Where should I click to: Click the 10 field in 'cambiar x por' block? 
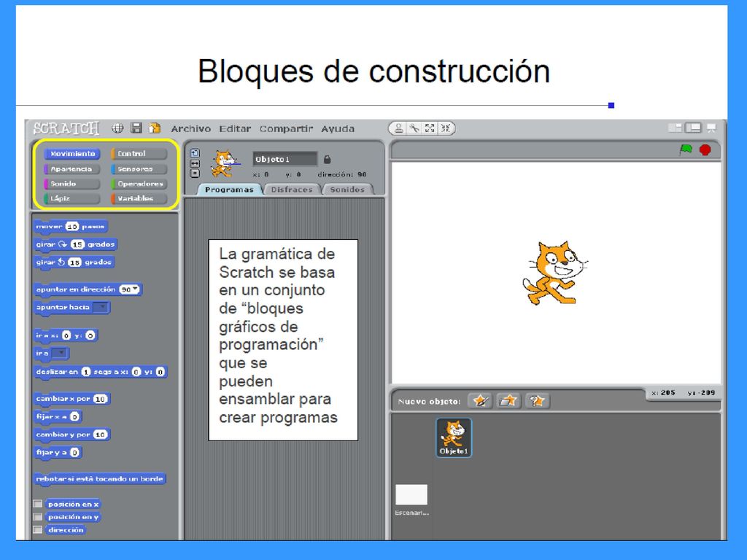tap(100, 399)
